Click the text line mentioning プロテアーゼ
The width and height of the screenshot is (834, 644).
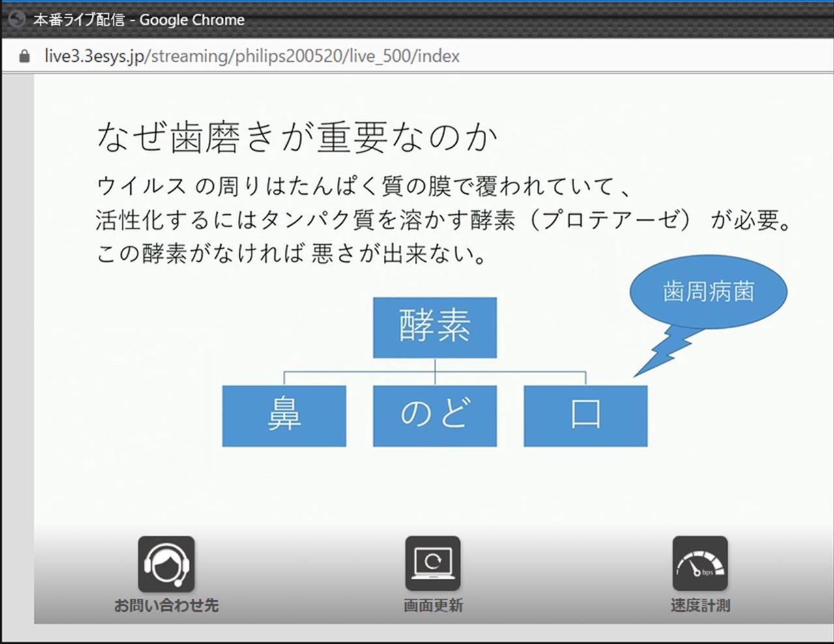click(443, 221)
